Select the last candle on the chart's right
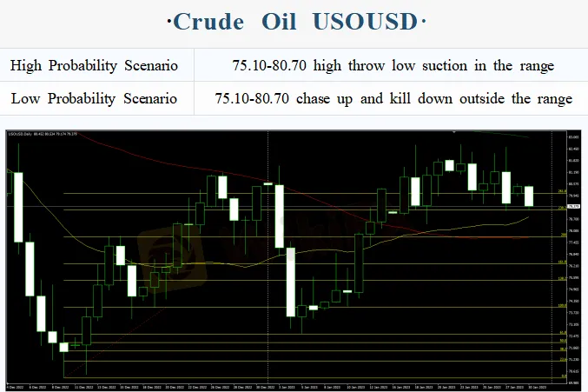Screen dimensions: 588x392 (529, 196)
